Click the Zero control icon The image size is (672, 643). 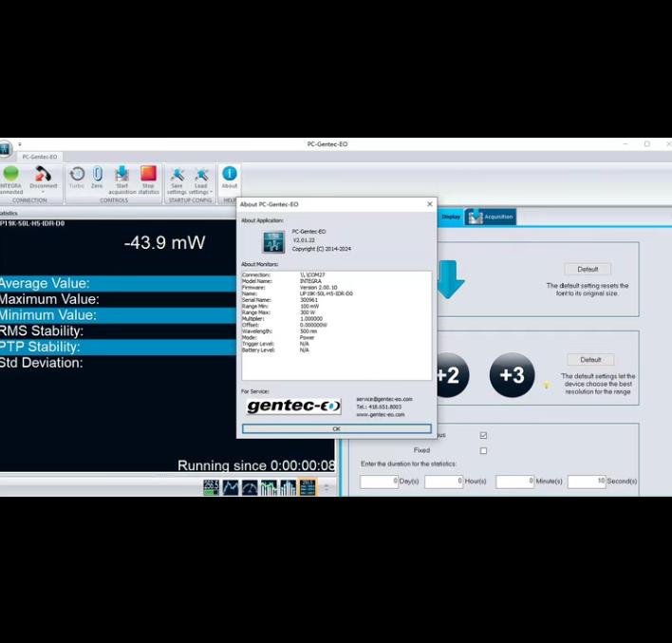pyautogui.click(x=97, y=174)
